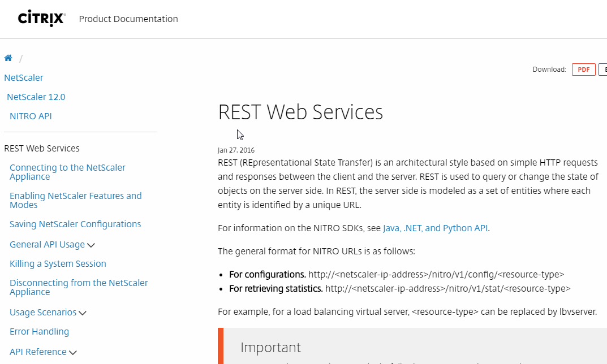Select REST Web Services in the sidebar
Viewport: 607px width, 364px height.
coord(42,149)
